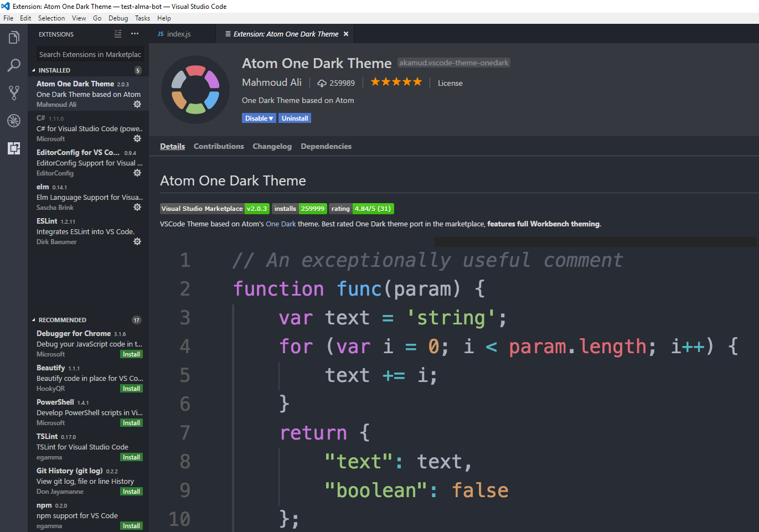
Task: Open the Go menu
Action: (x=97, y=18)
